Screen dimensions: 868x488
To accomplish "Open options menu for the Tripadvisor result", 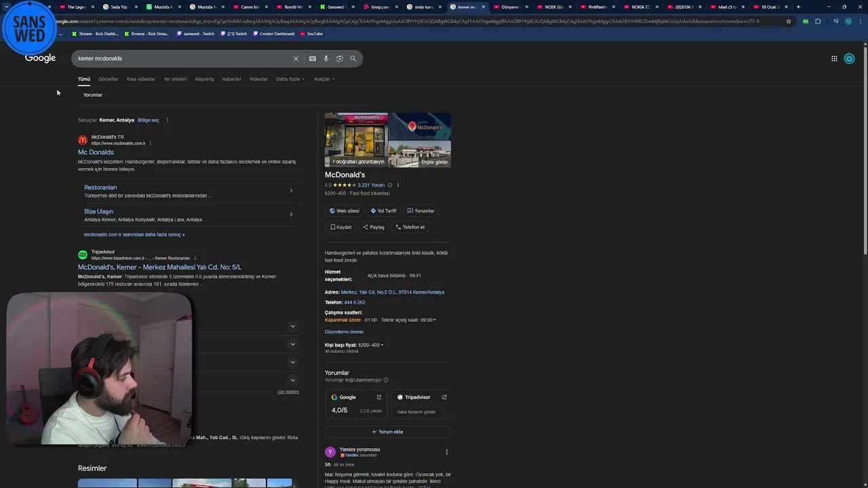I will [195, 258].
